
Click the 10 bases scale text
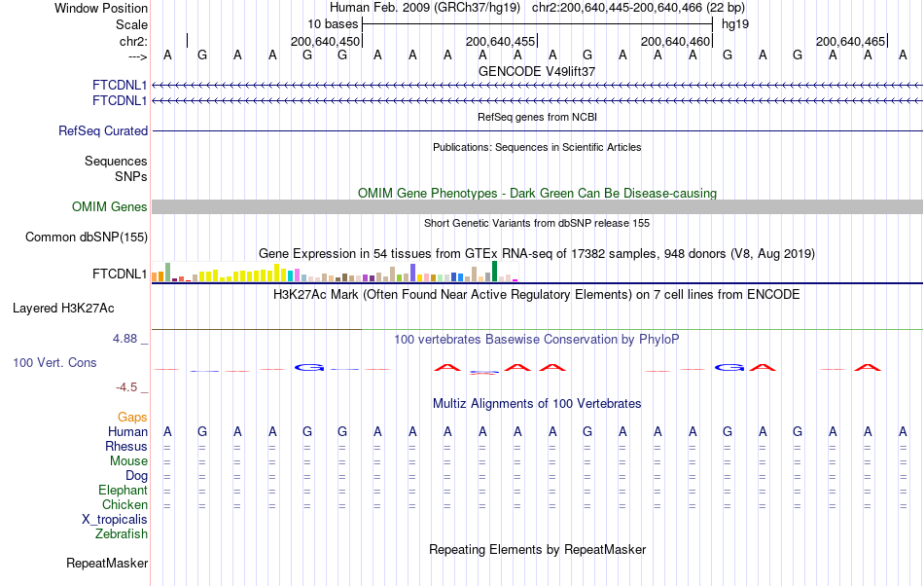pos(333,24)
